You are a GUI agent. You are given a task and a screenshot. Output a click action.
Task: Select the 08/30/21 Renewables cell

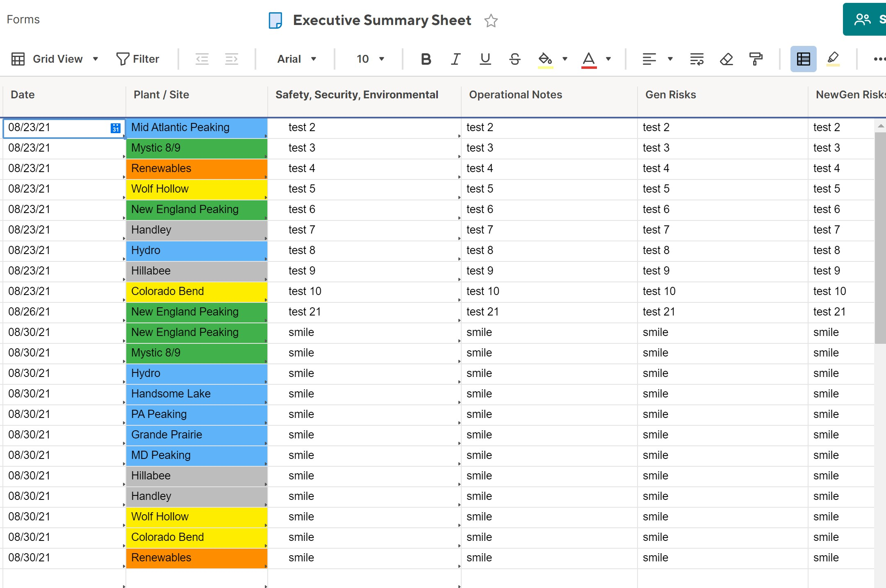click(x=197, y=558)
